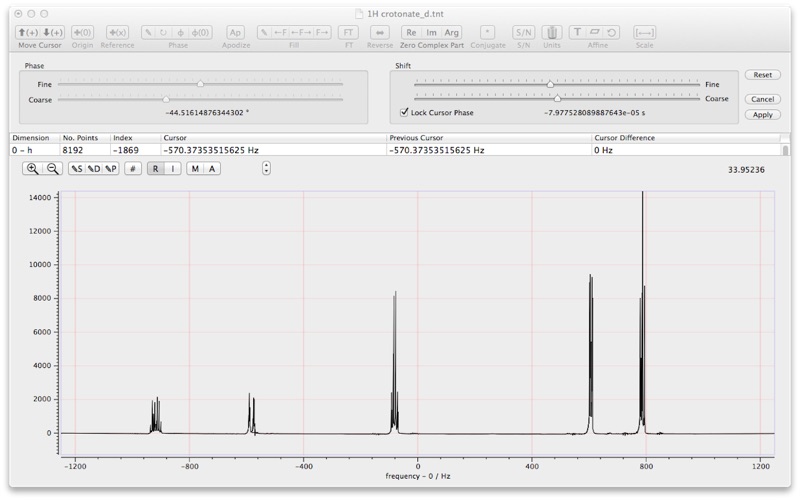This screenshot has width=800, height=500.
Task: Click the Fill left ←F button
Action: 280,33
